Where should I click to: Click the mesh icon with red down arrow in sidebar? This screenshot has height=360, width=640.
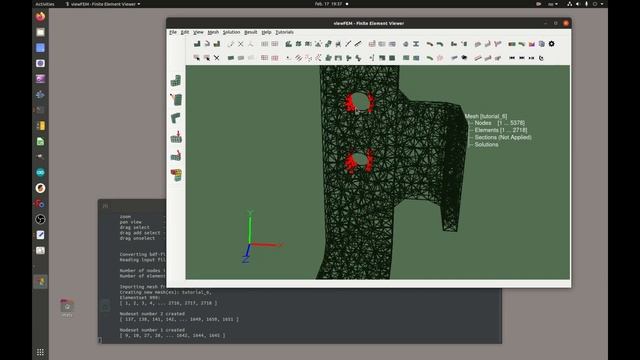pyautogui.click(x=176, y=137)
